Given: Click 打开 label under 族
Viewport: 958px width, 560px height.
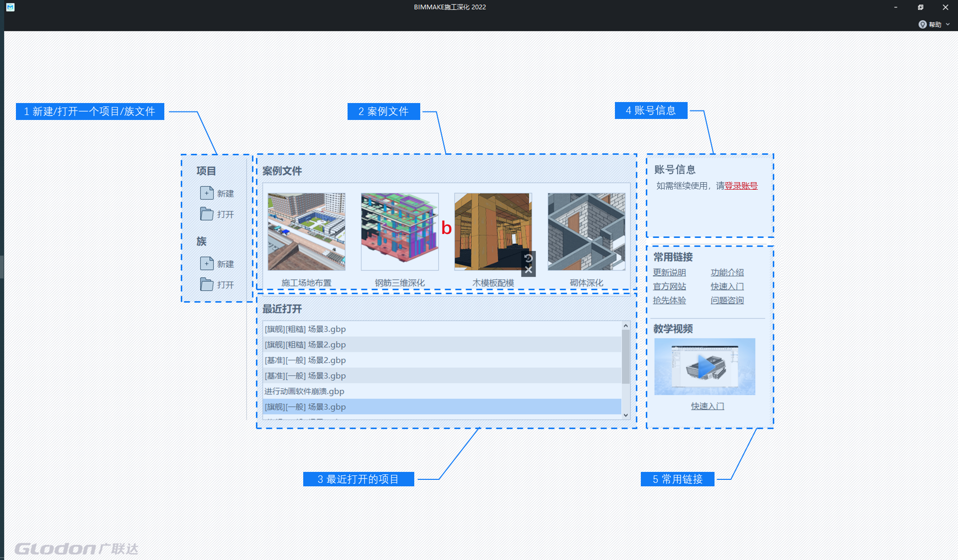Looking at the screenshot, I should tap(225, 285).
